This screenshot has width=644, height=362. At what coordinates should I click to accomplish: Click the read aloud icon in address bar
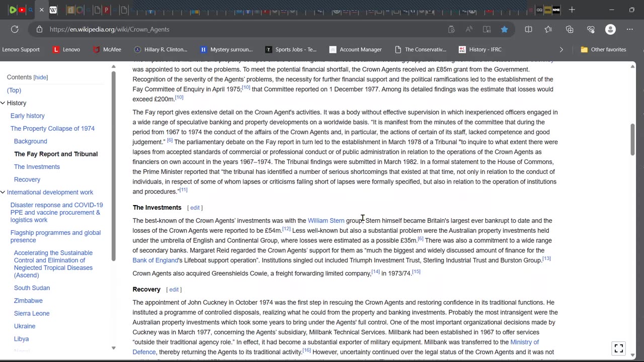click(x=469, y=29)
